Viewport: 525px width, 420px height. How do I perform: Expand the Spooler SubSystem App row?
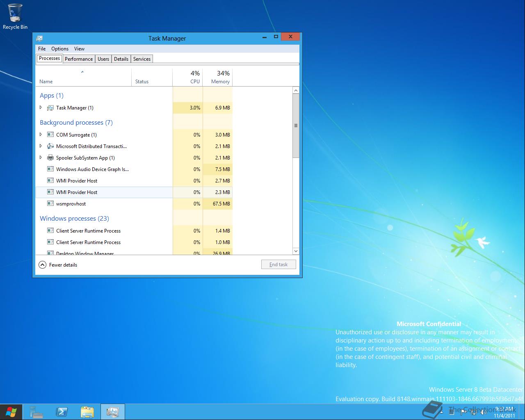click(41, 157)
